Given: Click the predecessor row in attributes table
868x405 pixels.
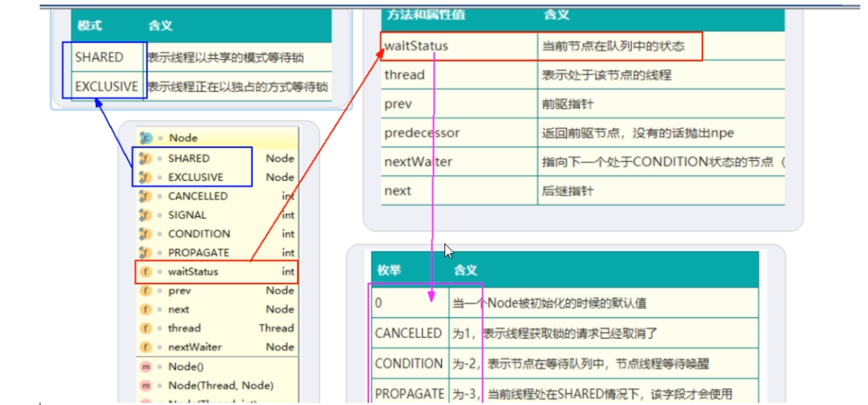Looking at the screenshot, I should pos(422,133).
